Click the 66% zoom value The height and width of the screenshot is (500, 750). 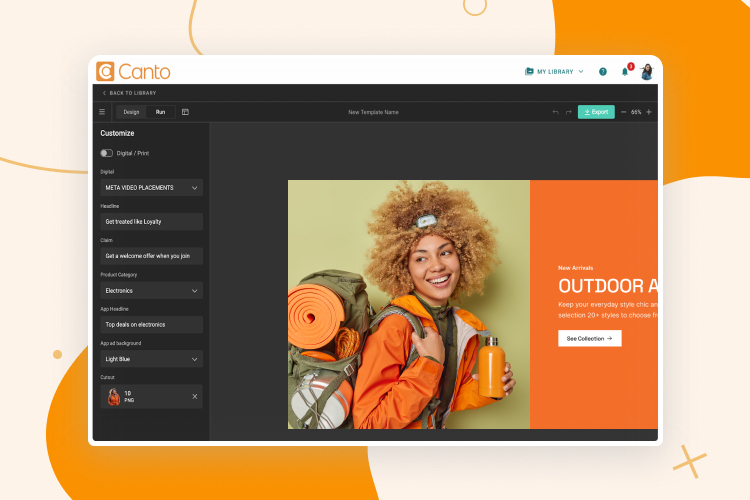click(x=636, y=112)
